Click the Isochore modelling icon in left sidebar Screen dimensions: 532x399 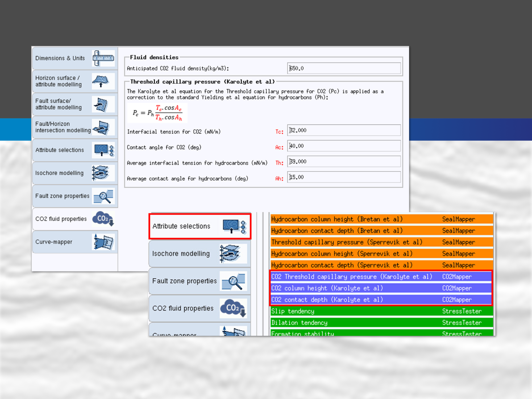(103, 173)
